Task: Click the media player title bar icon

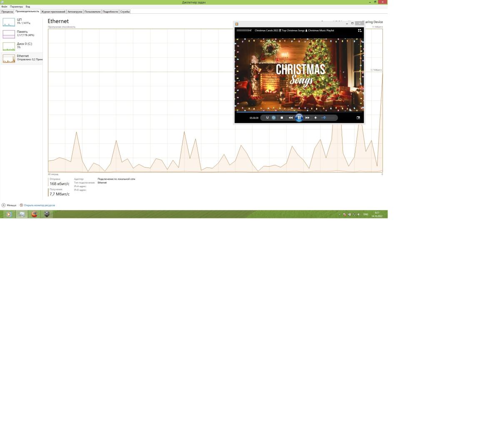Action: click(x=237, y=24)
